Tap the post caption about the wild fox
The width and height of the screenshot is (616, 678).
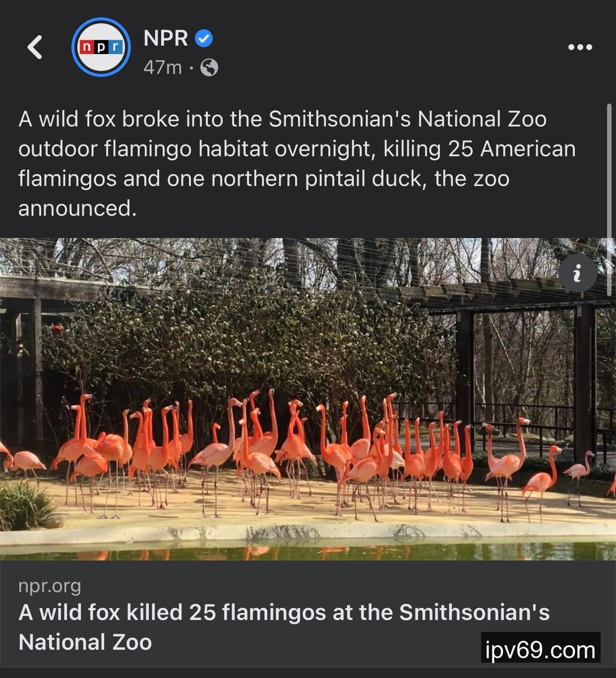pos(297,164)
